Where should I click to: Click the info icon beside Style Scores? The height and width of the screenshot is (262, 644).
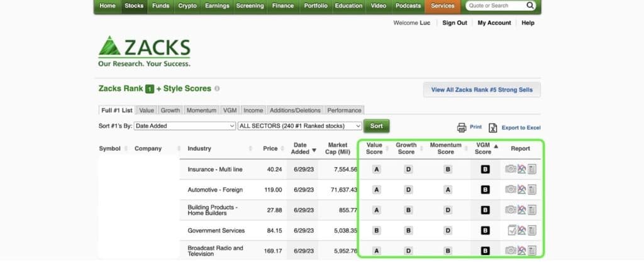click(217, 89)
